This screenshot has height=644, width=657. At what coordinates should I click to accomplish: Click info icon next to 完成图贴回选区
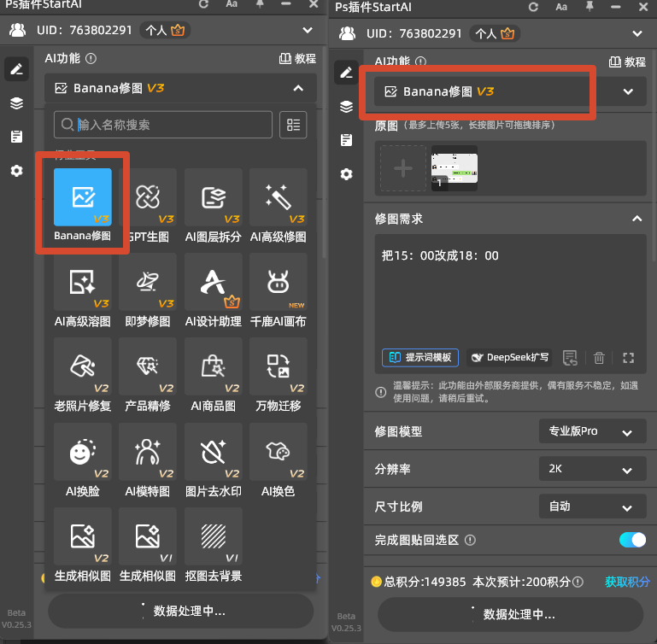[470, 540]
